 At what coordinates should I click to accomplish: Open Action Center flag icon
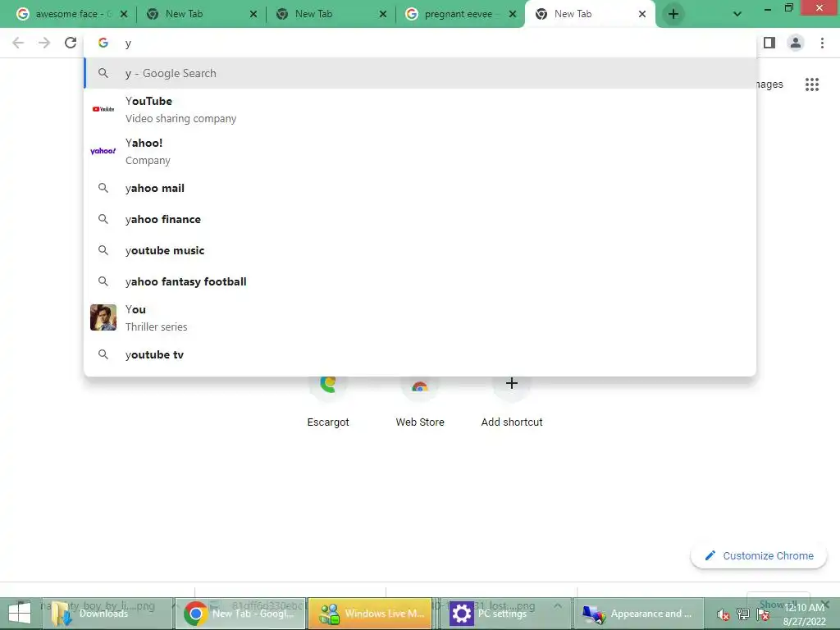click(763, 614)
